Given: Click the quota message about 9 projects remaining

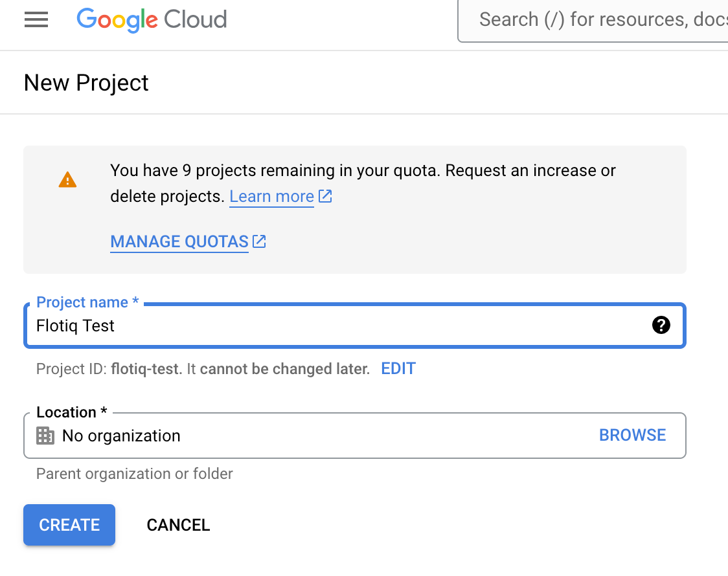Looking at the screenshot, I should click(x=363, y=183).
